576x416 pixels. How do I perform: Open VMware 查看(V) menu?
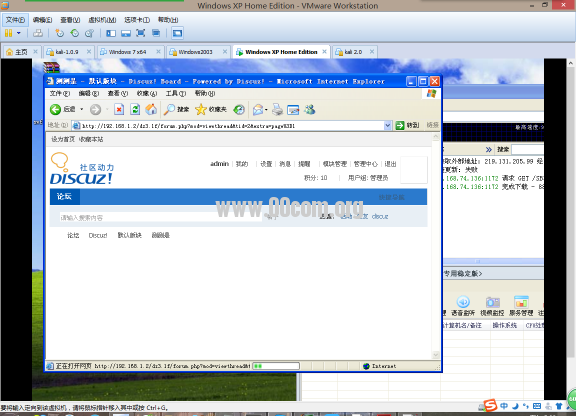point(70,20)
